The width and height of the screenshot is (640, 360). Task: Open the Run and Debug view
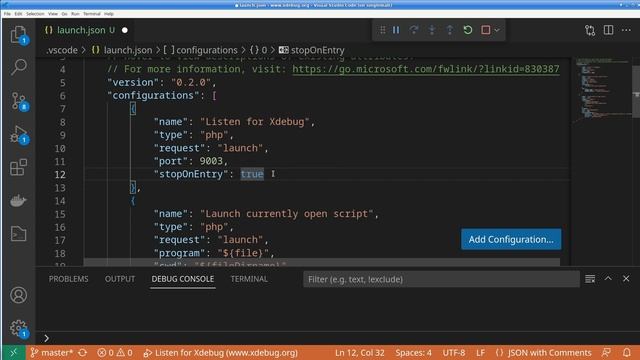tap(18, 134)
